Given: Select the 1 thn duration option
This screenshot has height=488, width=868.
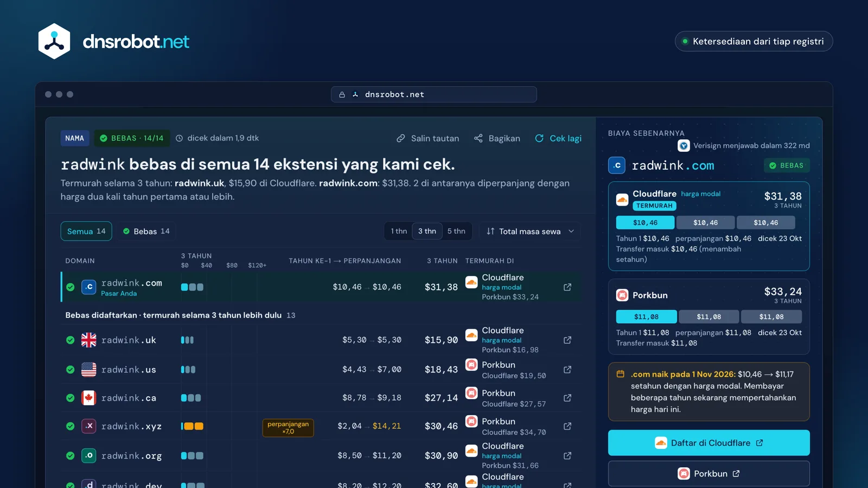Looking at the screenshot, I should [399, 231].
